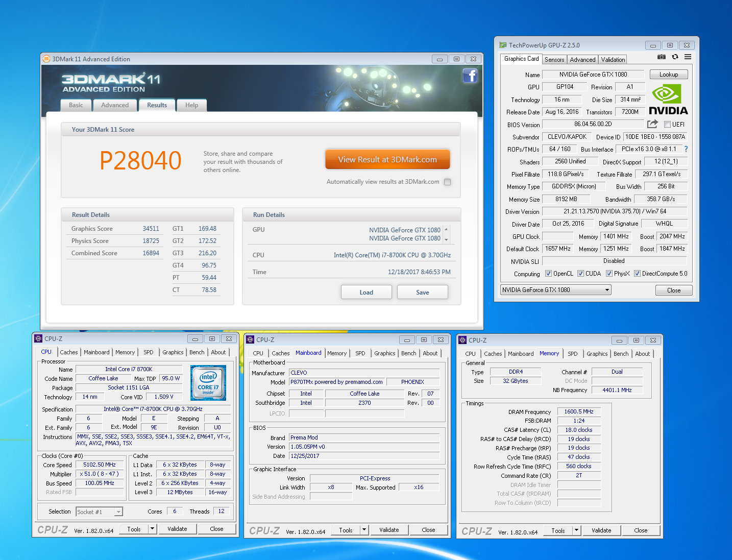
Task: Switch to the Basic tab in 3DMark 11
Action: (76, 105)
